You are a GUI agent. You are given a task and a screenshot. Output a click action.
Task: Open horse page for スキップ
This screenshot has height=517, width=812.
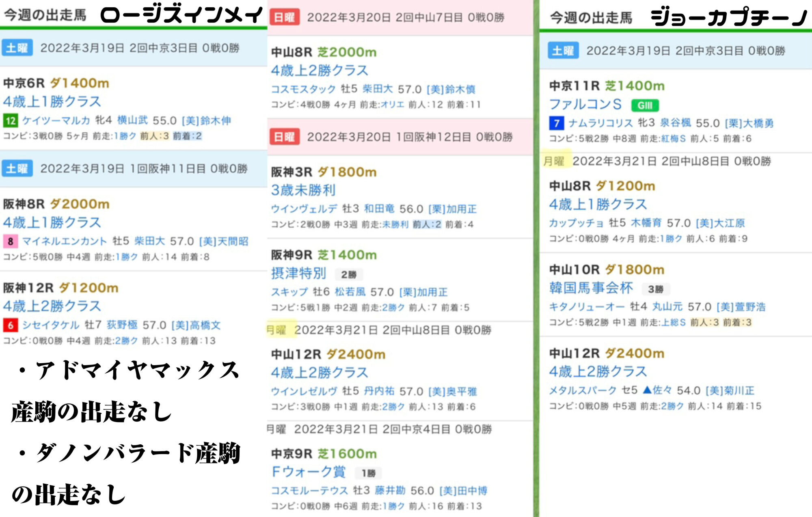[x=289, y=292]
